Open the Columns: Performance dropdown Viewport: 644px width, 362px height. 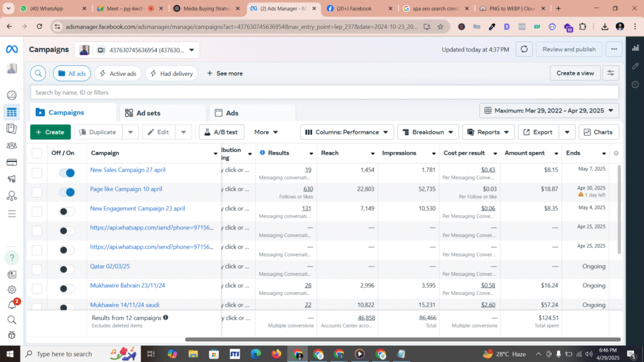(x=347, y=132)
